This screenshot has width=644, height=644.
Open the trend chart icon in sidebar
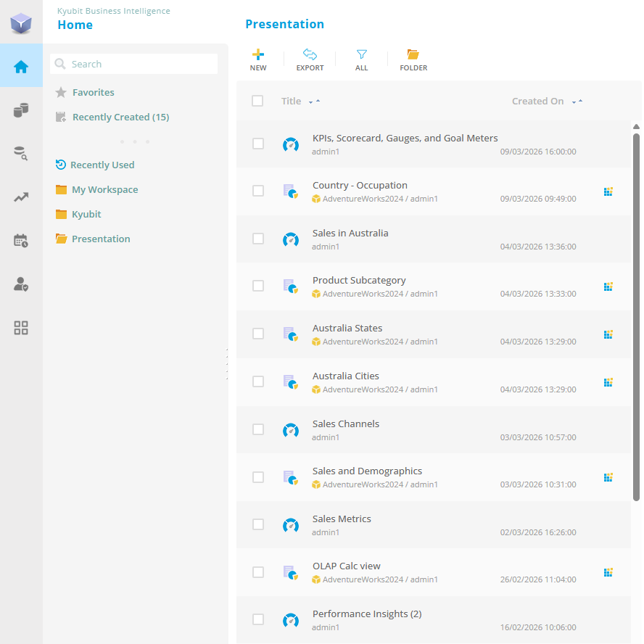21,197
